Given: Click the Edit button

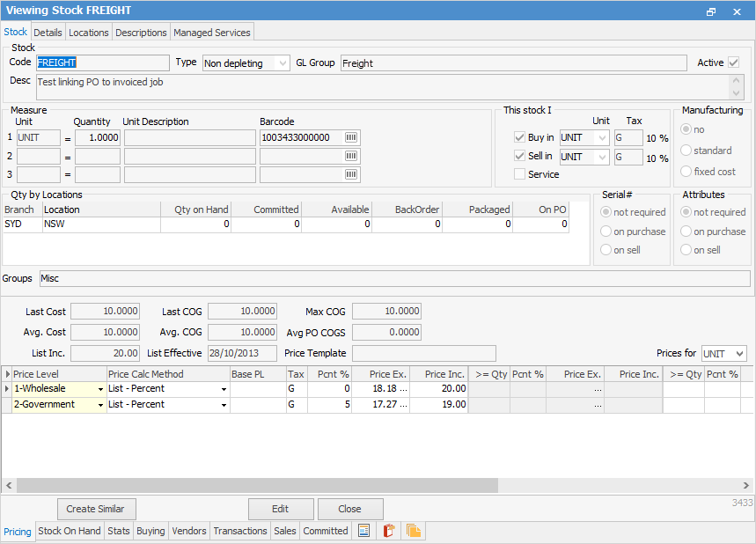Looking at the screenshot, I should pyautogui.click(x=281, y=509).
